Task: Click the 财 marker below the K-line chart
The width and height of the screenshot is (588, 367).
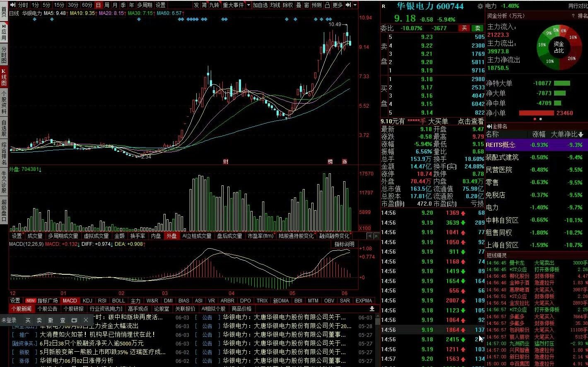Action: click(226, 161)
